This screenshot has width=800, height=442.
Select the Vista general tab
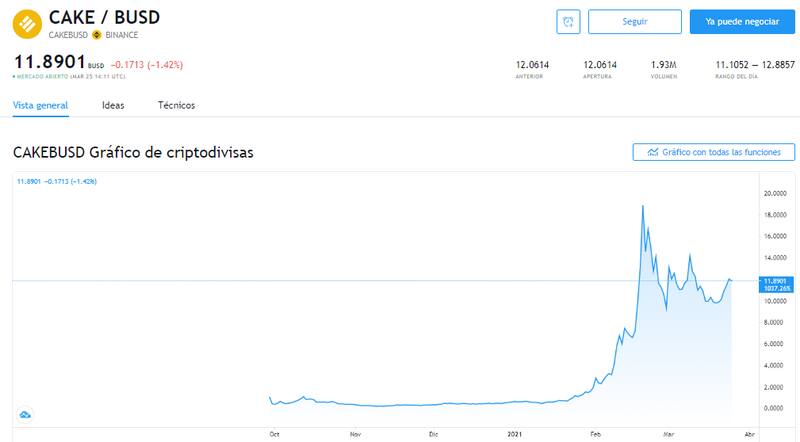[40, 105]
